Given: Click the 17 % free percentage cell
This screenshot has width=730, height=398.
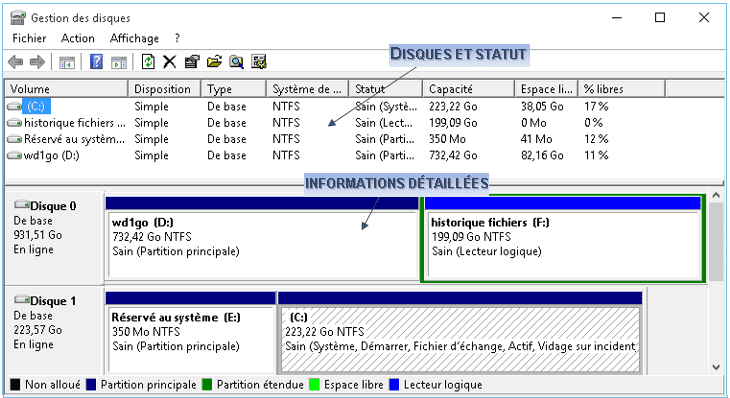Looking at the screenshot, I should click(596, 107).
